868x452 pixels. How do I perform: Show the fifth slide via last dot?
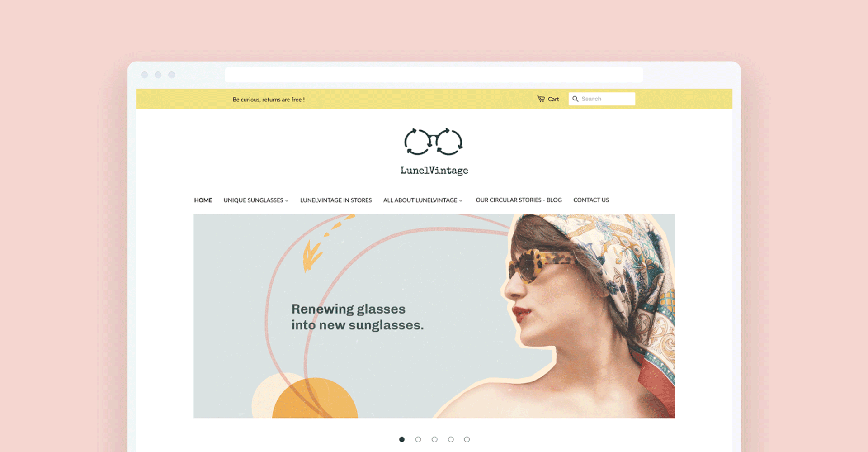pyautogui.click(x=467, y=439)
